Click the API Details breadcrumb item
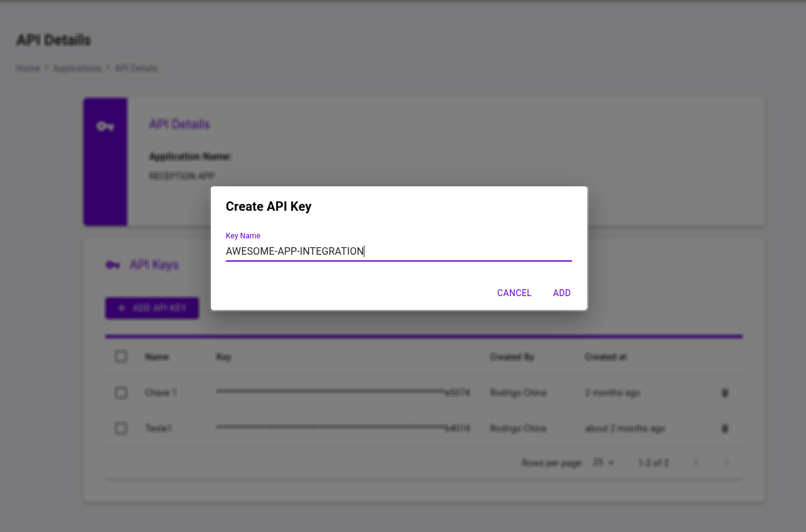The image size is (806, 532). pyautogui.click(x=136, y=68)
